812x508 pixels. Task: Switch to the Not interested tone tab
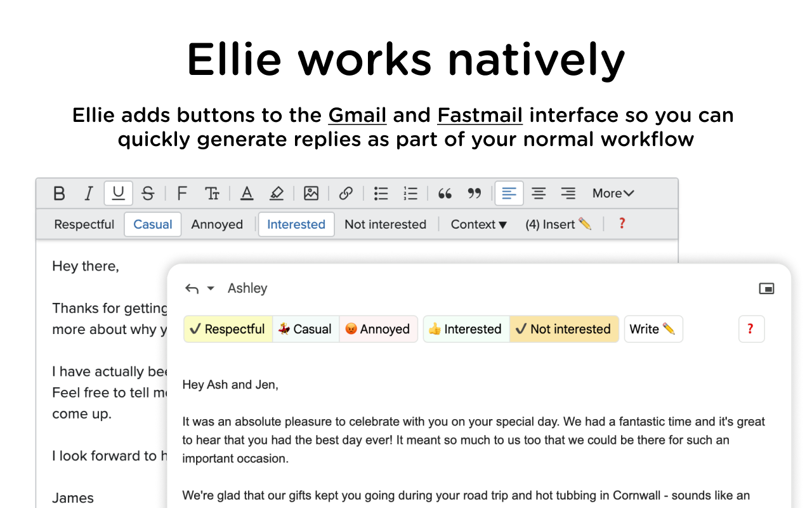(563, 329)
